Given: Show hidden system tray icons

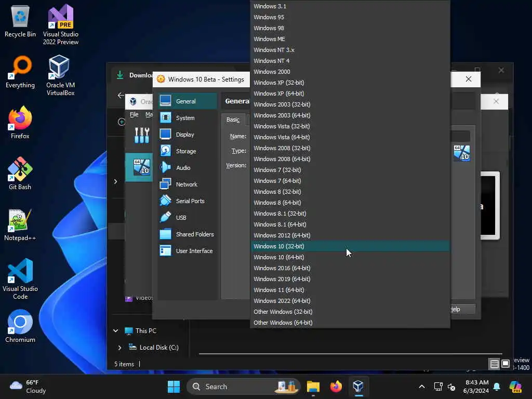Looking at the screenshot, I should click(x=422, y=386).
